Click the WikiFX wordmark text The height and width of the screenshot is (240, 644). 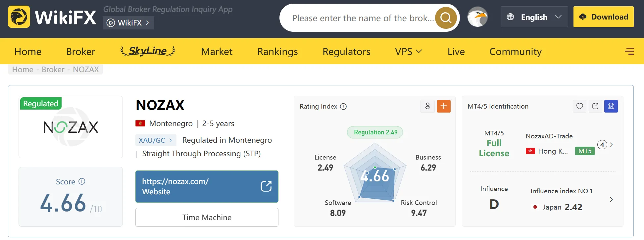point(66,17)
